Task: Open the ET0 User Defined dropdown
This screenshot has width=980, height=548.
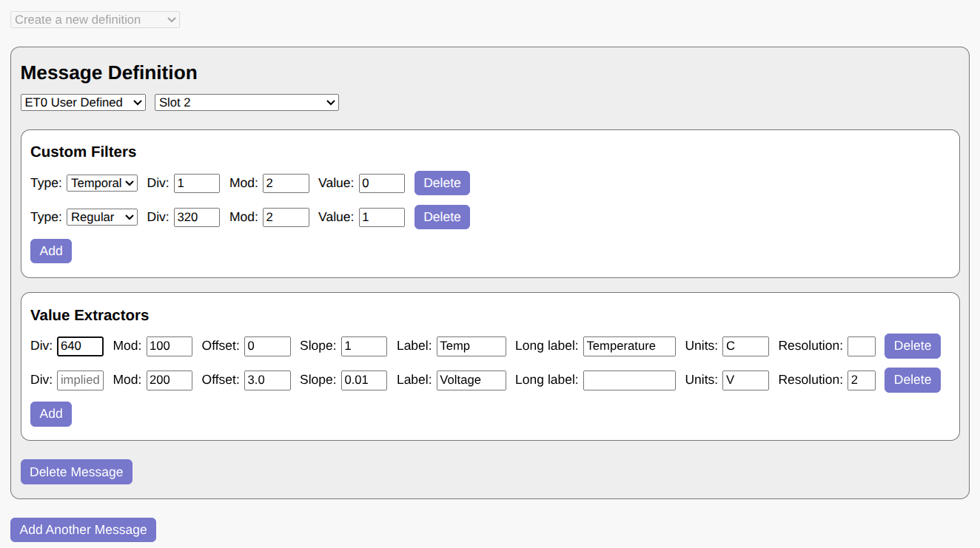Action: (x=83, y=102)
